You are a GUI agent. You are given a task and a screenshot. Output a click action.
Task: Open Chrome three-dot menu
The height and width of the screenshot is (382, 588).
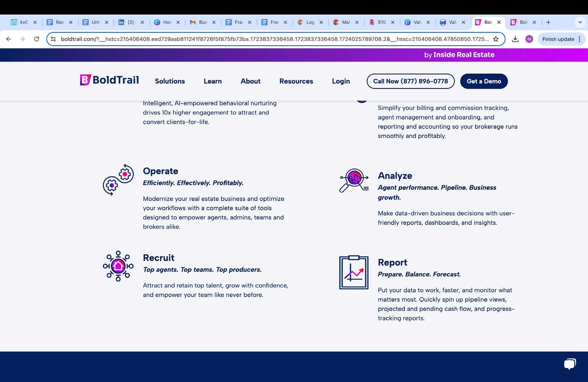pos(579,39)
